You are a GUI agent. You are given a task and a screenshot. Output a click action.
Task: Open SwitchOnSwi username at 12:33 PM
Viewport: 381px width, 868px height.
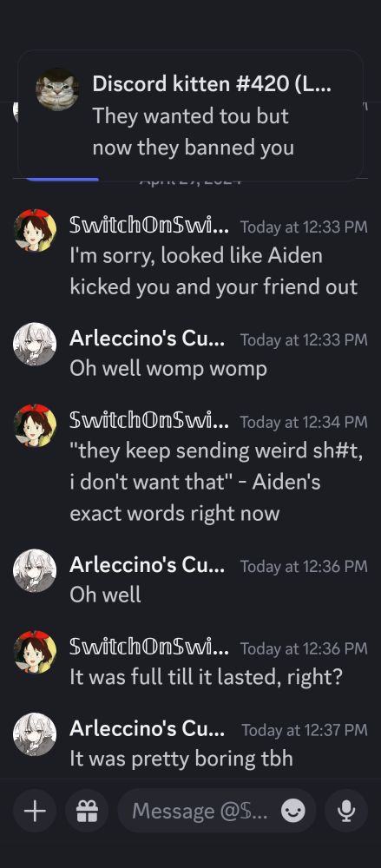[149, 226]
